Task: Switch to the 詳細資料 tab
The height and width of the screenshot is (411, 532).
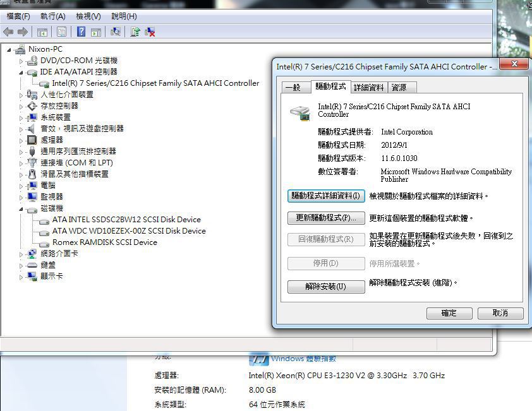Action: click(369, 88)
